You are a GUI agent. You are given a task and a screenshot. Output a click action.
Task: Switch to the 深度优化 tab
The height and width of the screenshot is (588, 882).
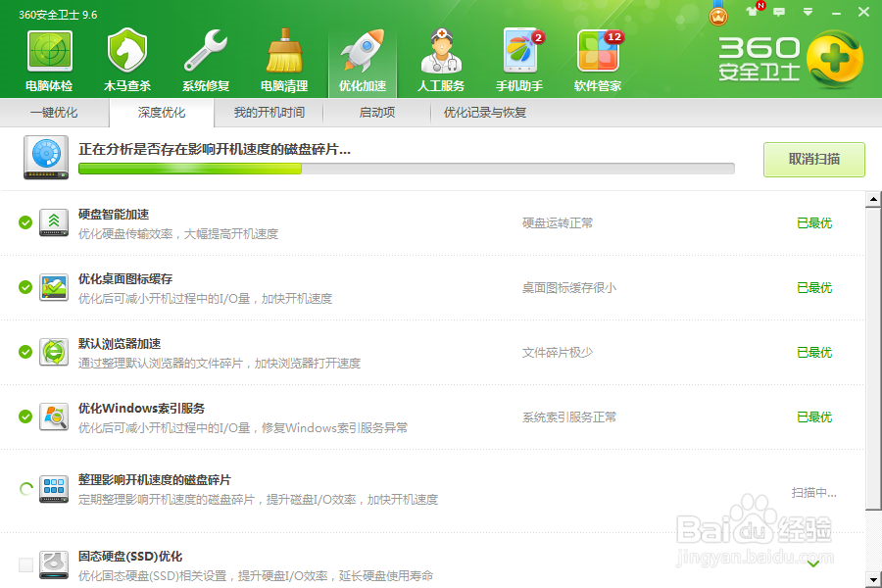click(x=162, y=113)
